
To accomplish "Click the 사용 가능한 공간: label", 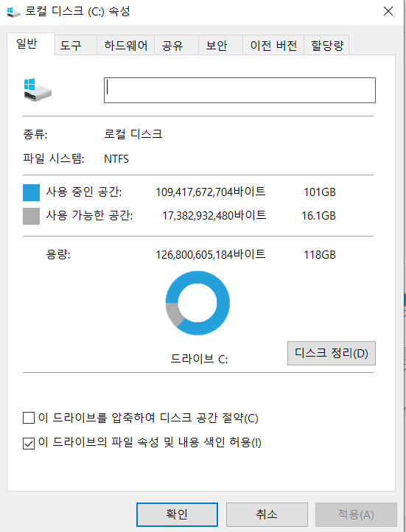I will (90, 215).
